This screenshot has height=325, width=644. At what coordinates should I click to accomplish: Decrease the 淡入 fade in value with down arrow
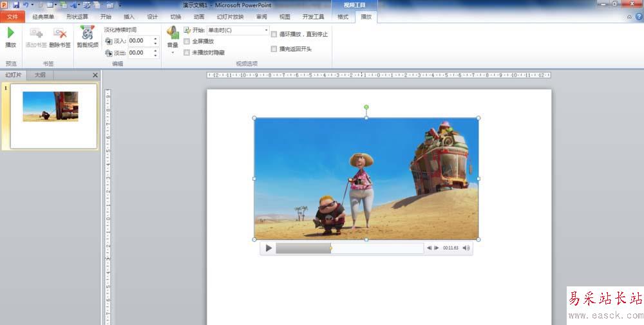pos(155,43)
